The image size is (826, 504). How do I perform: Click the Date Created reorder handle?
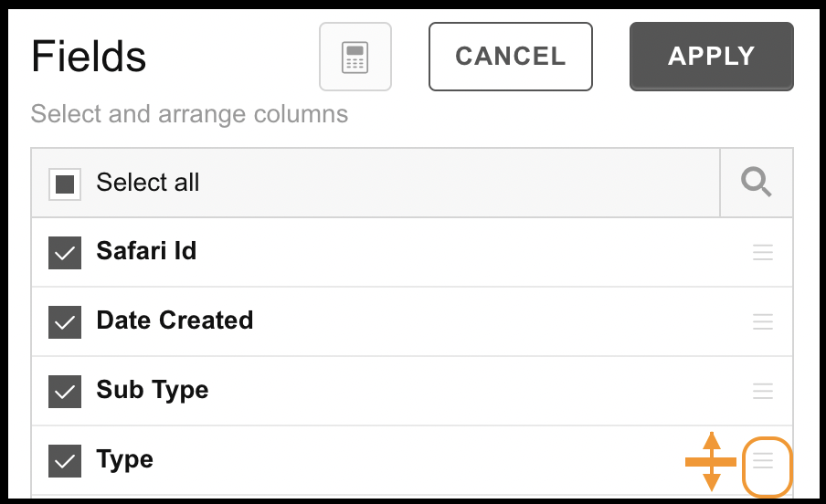(x=762, y=321)
